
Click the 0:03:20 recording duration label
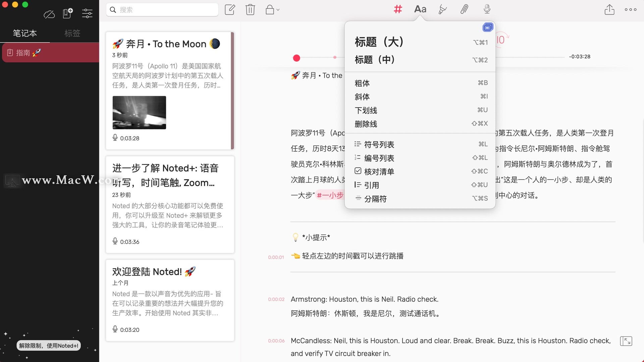(129, 330)
